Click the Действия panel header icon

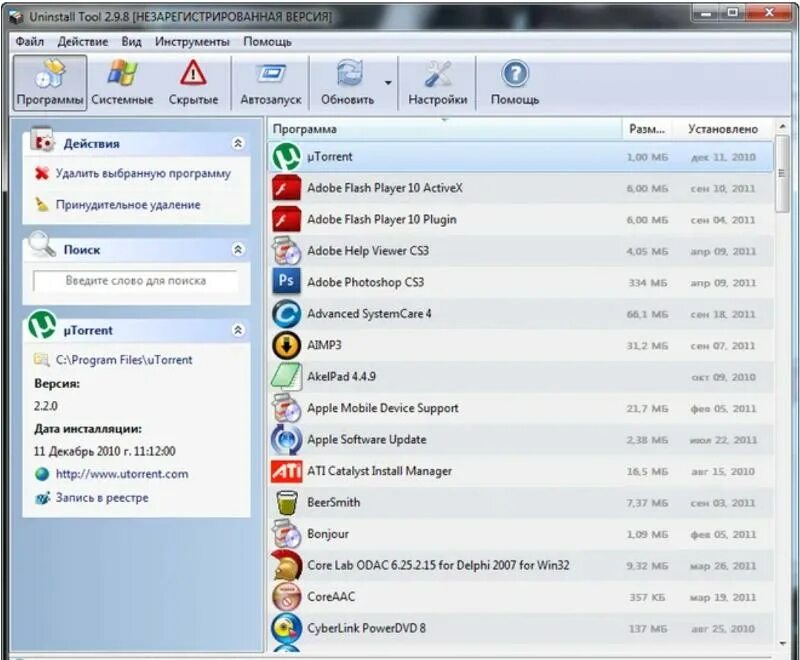coord(42,141)
